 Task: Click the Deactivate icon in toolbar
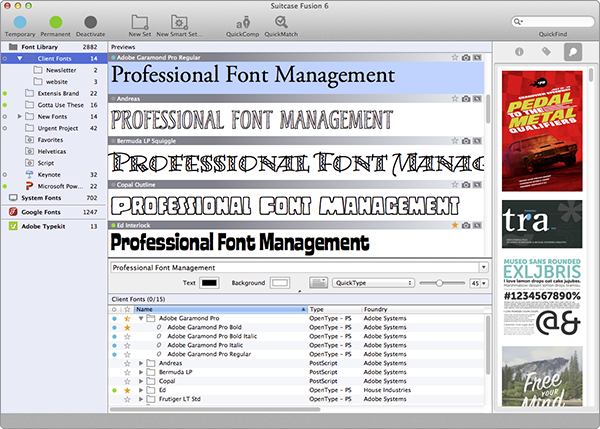pos(92,21)
